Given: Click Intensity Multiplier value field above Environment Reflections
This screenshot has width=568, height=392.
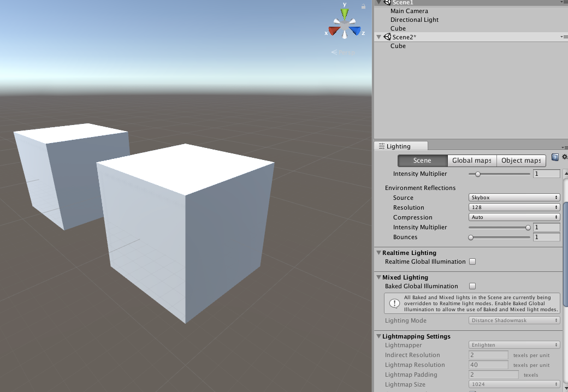Looking at the screenshot, I should (x=547, y=174).
